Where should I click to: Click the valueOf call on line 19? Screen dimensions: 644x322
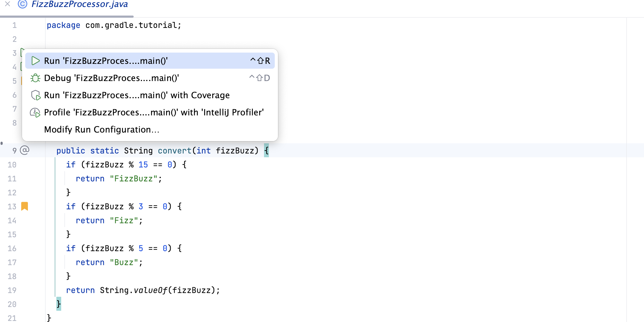pos(150,290)
